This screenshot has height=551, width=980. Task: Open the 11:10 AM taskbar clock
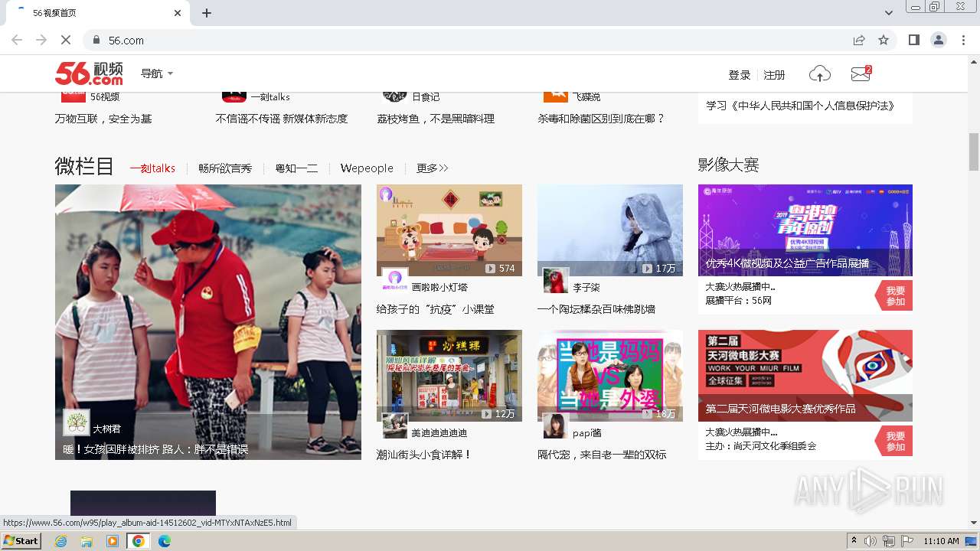coord(942,541)
